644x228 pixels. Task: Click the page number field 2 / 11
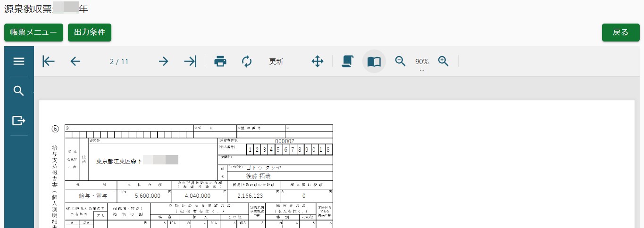(x=119, y=62)
